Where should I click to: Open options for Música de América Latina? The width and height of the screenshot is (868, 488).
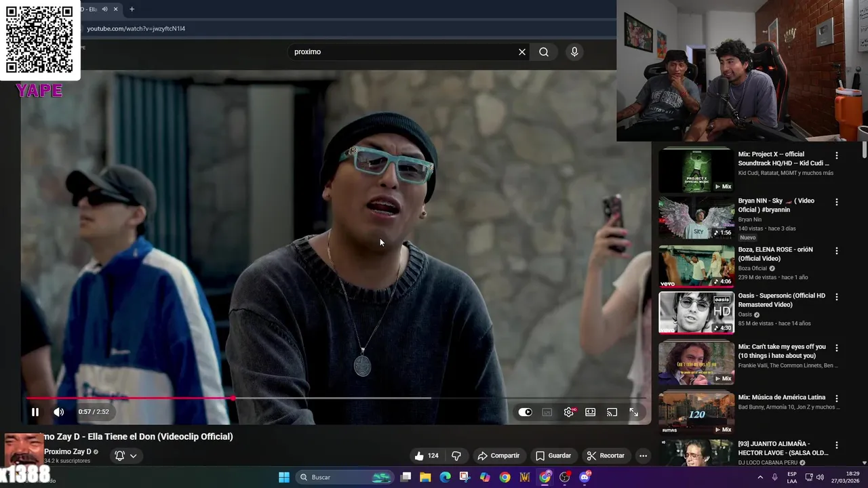pyautogui.click(x=836, y=399)
